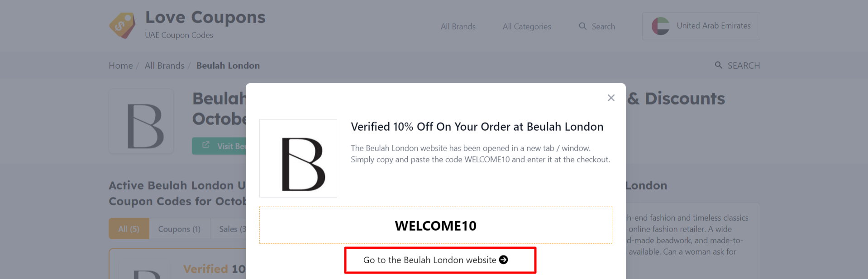Click the arrow icon inside the Go button
Screen dimensions: 868x279
pyautogui.click(x=503, y=260)
